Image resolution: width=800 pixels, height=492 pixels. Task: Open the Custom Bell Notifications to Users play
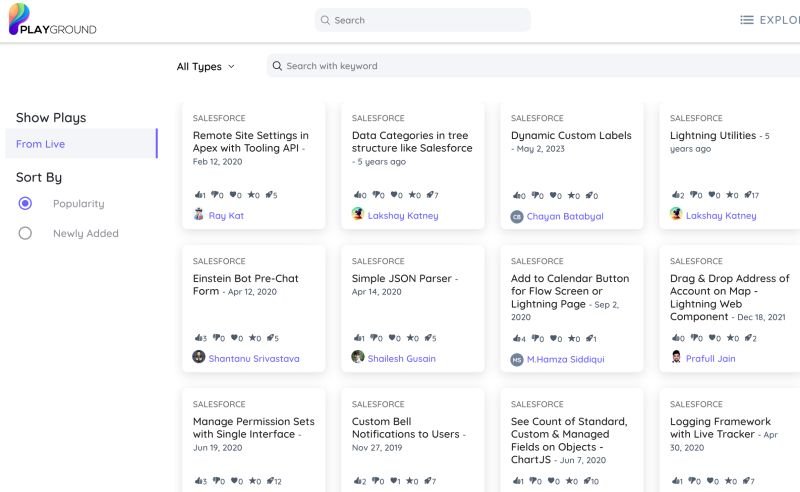click(406, 428)
